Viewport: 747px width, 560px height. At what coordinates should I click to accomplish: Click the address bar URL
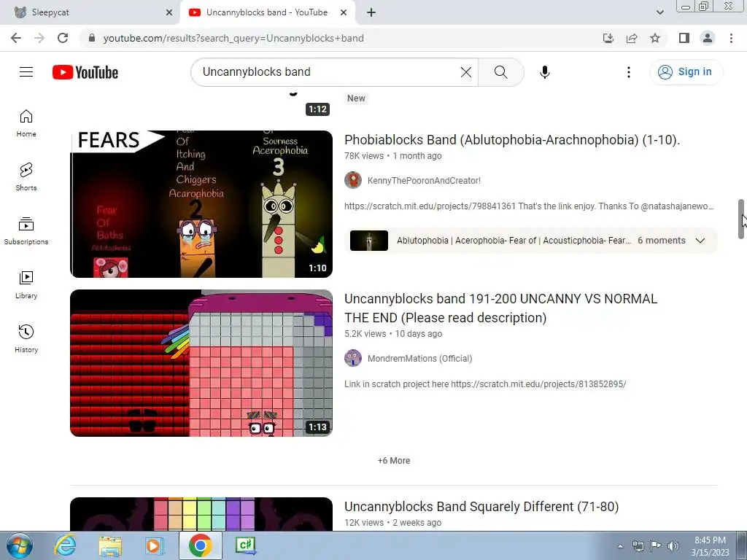tap(233, 38)
